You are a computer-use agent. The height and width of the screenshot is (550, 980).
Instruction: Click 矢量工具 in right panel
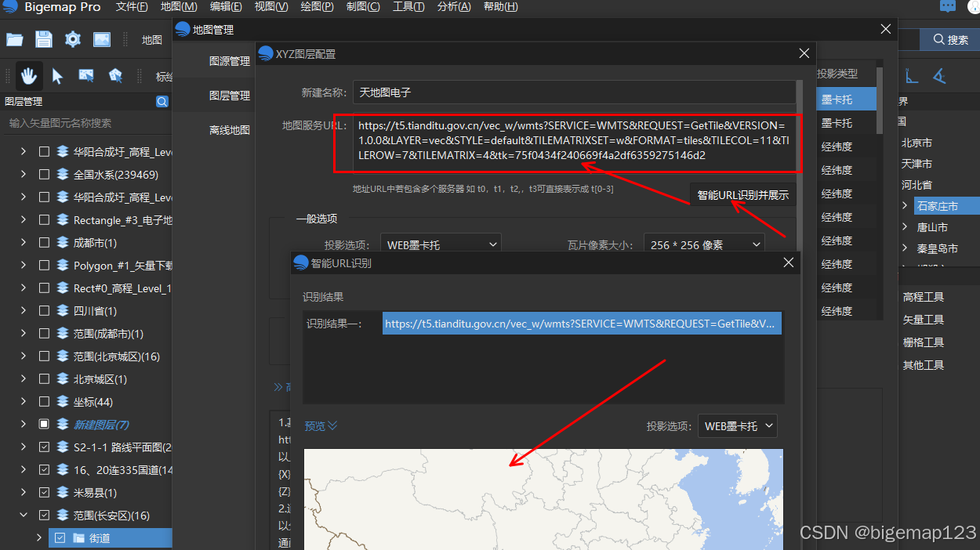(924, 320)
